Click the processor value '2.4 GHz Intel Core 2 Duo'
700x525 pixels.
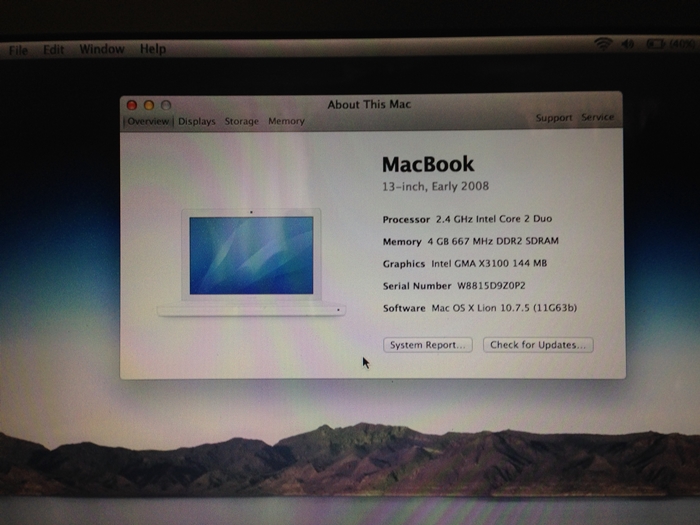494,219
